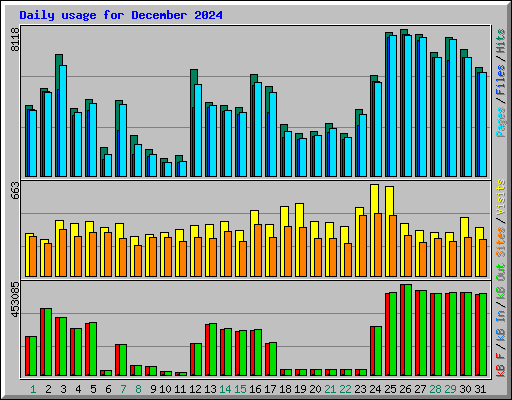Click day 24 on the x-axis
Screen dimensions: 512x400
coord(375,389)
